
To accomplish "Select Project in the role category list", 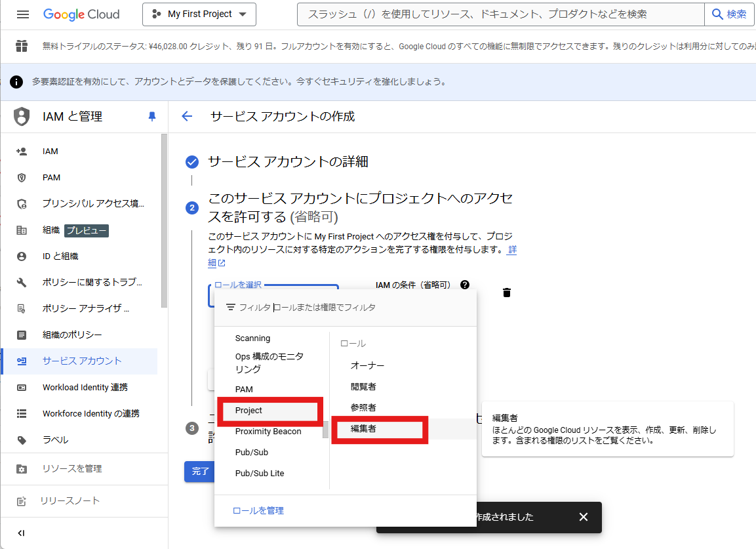I will [x=249, y=411].
